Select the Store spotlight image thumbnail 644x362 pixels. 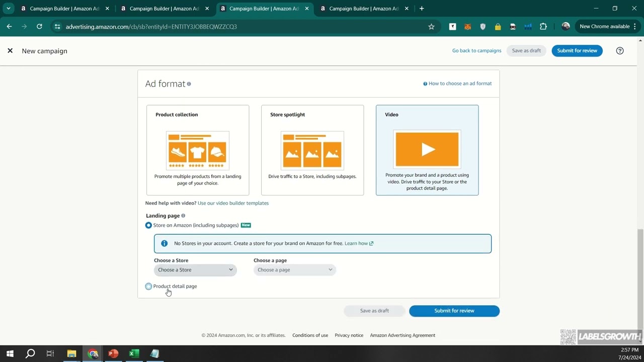click(312, 150)
